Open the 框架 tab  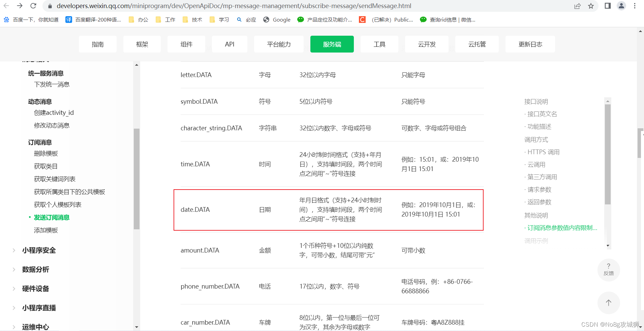coord(142,44)
